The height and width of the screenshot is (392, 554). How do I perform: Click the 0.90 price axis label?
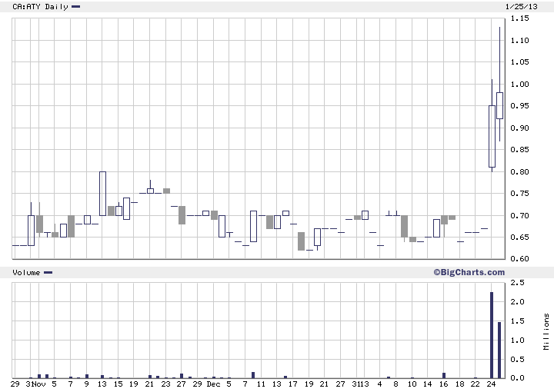tap(519, 128)
